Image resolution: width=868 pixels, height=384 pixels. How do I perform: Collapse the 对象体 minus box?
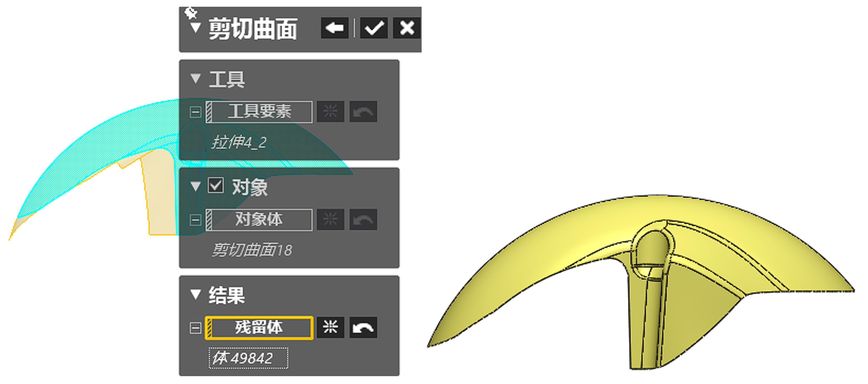[196, 220]
